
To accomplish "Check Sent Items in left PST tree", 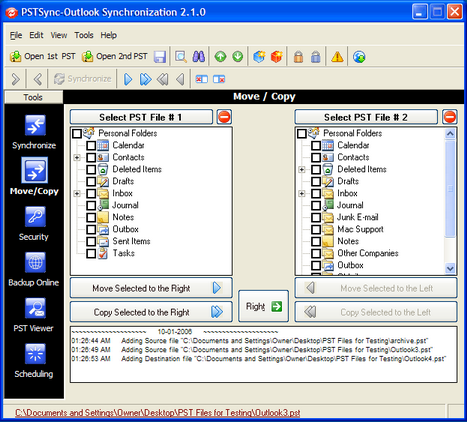I will point(91,242).
